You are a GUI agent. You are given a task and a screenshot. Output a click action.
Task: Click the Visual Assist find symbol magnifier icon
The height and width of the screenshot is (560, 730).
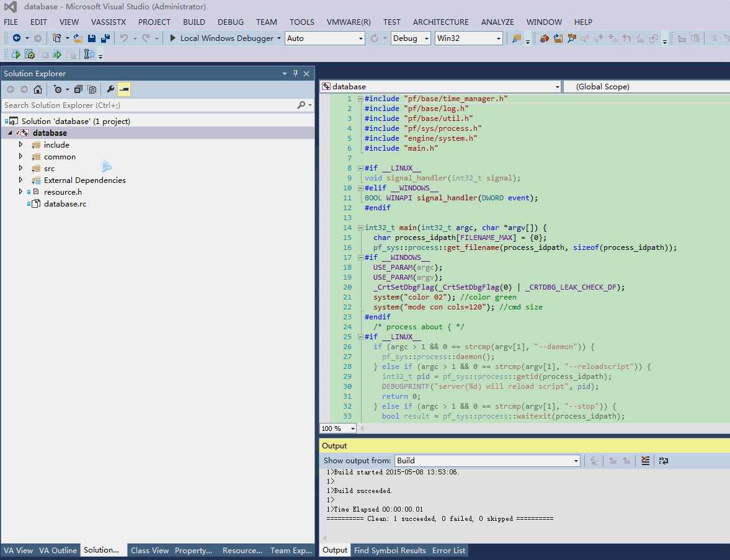pyautogui.click(x=572, y=38)
